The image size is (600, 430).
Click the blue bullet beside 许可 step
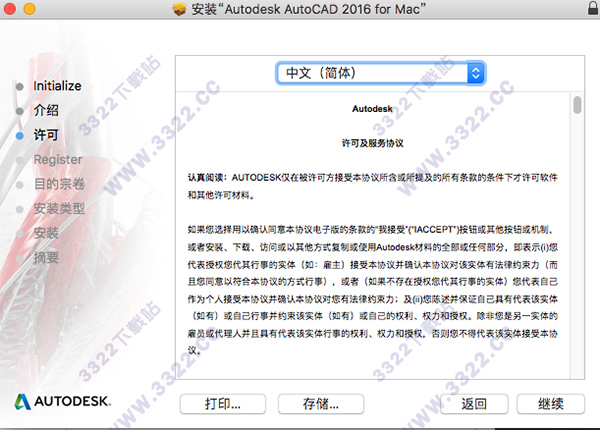20,135
